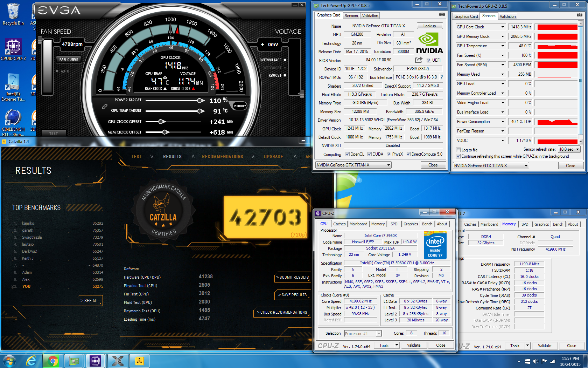This screenshot has width=588, height=368.
Task: Open GPU selector dropdown in Sensors window
Action: (x=491, y=166)
